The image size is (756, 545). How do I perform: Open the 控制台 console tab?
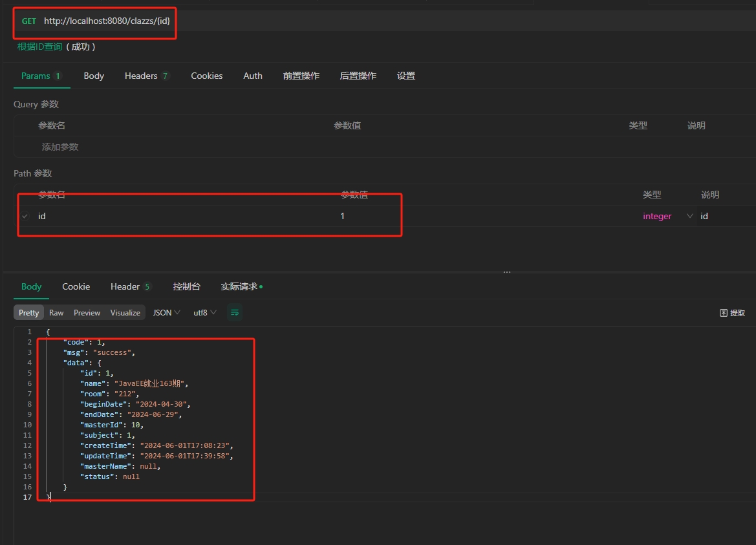(186, 286)
